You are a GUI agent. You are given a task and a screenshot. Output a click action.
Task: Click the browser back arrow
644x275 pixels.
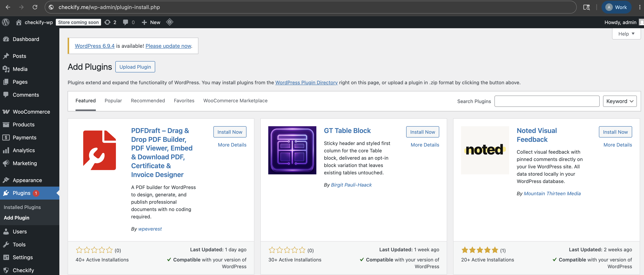click(8, 7)
